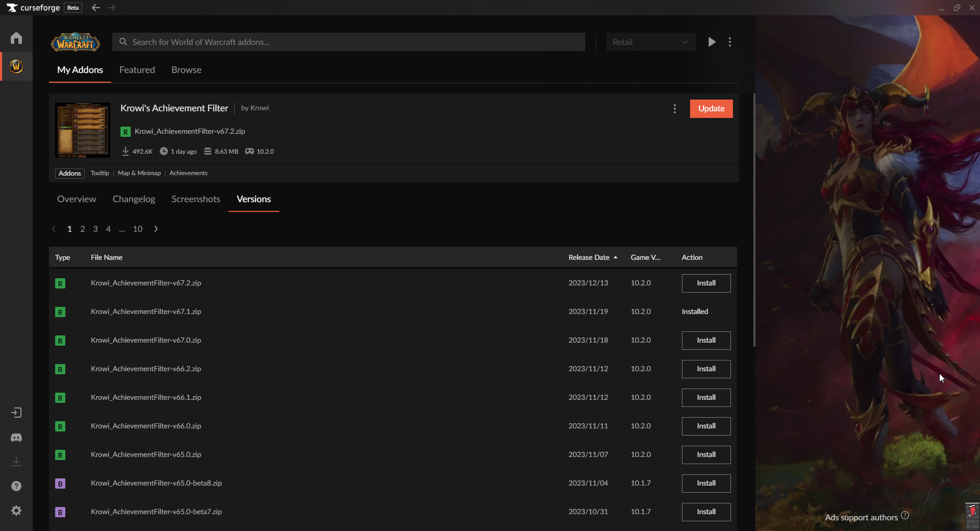Switch to the Changelog tab

[134, 199]
